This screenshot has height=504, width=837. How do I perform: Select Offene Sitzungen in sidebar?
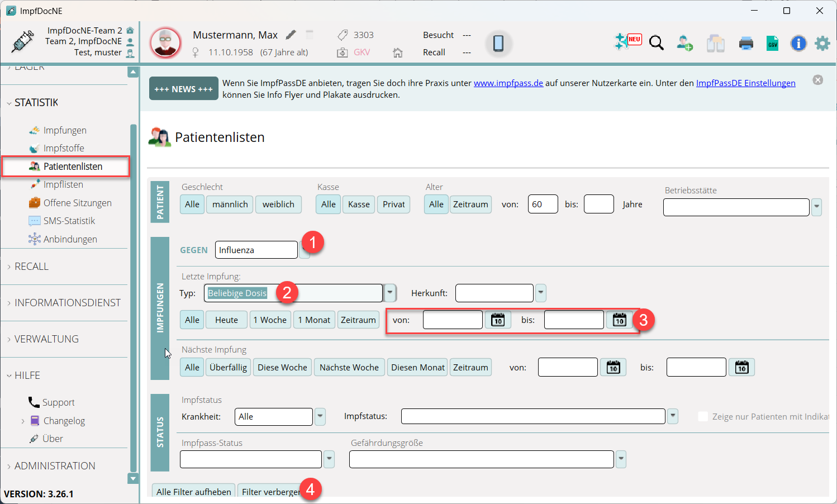[77, 203]
